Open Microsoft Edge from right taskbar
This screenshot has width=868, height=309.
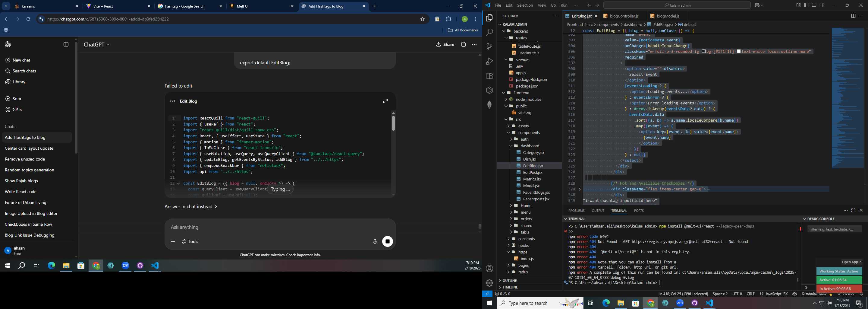pyautogui.click(x=606, y=303)
